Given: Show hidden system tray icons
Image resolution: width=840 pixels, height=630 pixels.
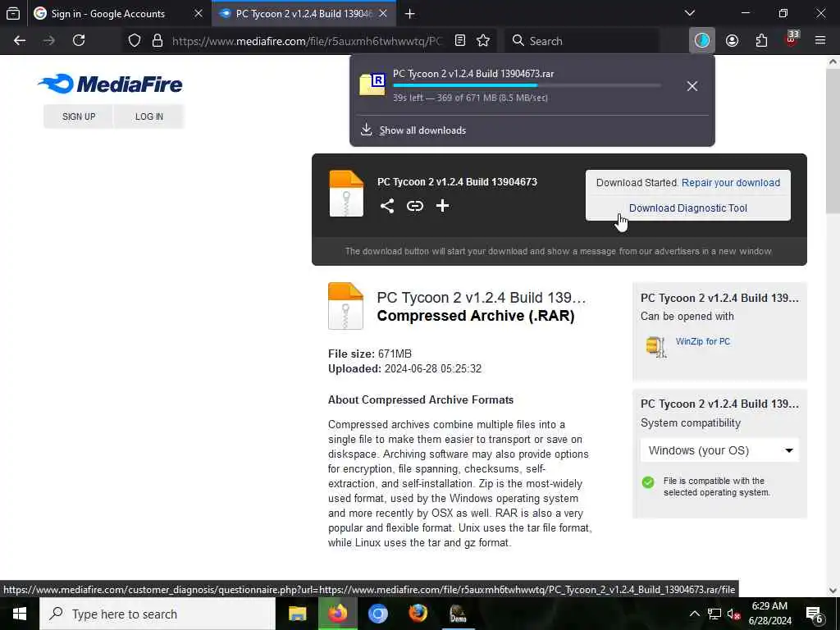Looking at the screenshot, I should pyautogui.click(x=694, y=614).
